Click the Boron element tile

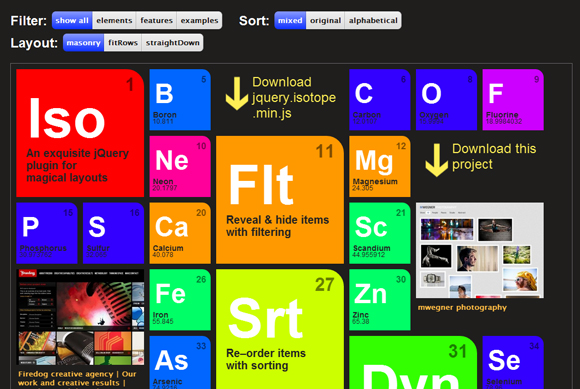click(180, 100)
